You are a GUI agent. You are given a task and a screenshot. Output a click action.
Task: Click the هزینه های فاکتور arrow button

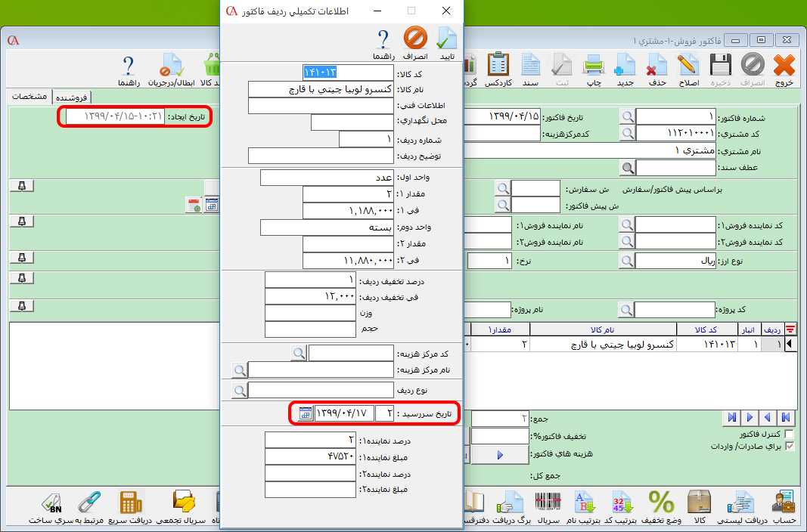[x=499, y=455]
